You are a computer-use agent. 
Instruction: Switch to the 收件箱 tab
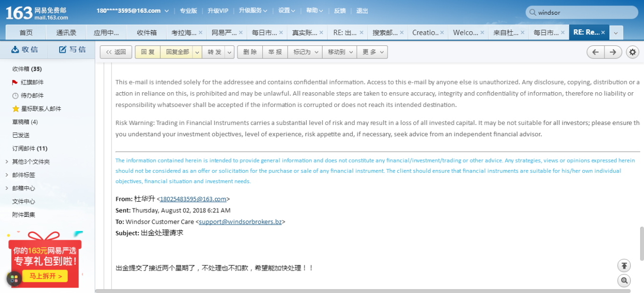click(x=147, y=33)
